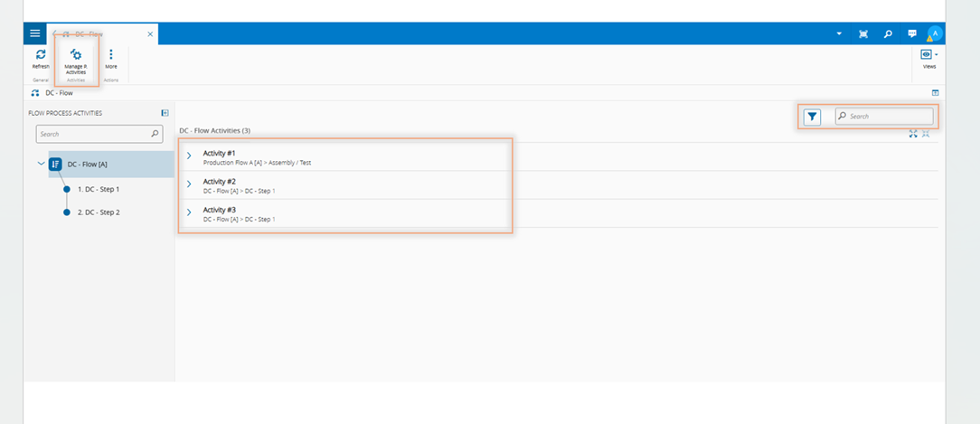
Task: Close the DC - Flow tab
Action: 150,34
